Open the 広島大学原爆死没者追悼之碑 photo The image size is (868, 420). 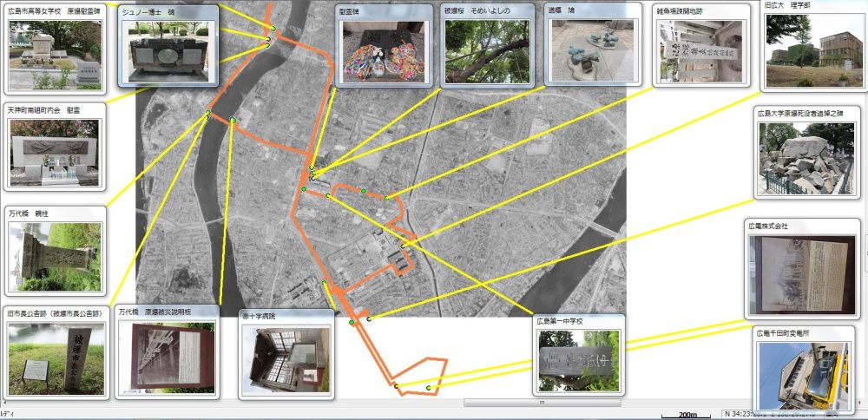click(x=806, y=157)
